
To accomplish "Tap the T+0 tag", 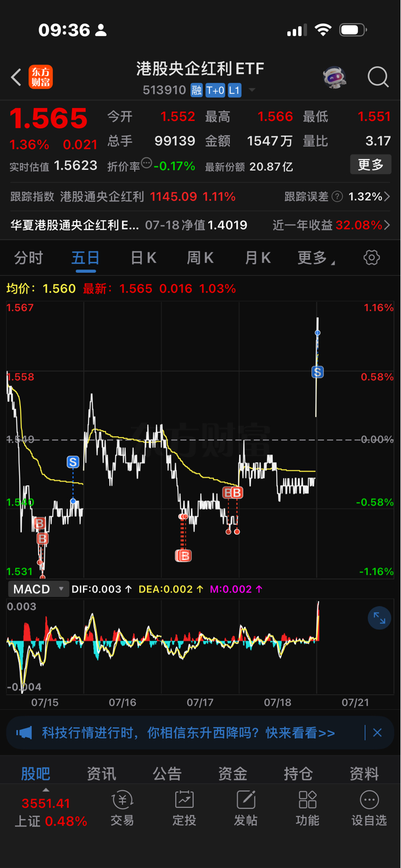I will pos(215,90).
